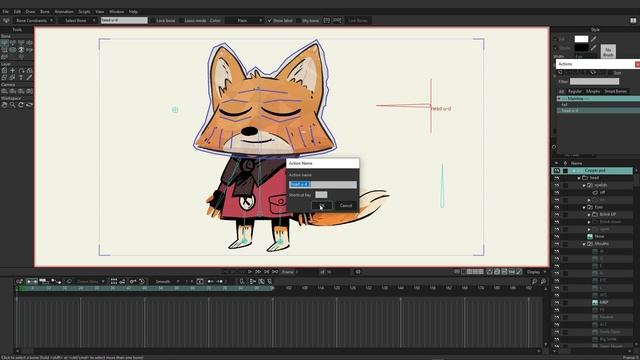Expand the Blink UP layer group
Viewport: 640px width, 360px height.
coord(589,215)
